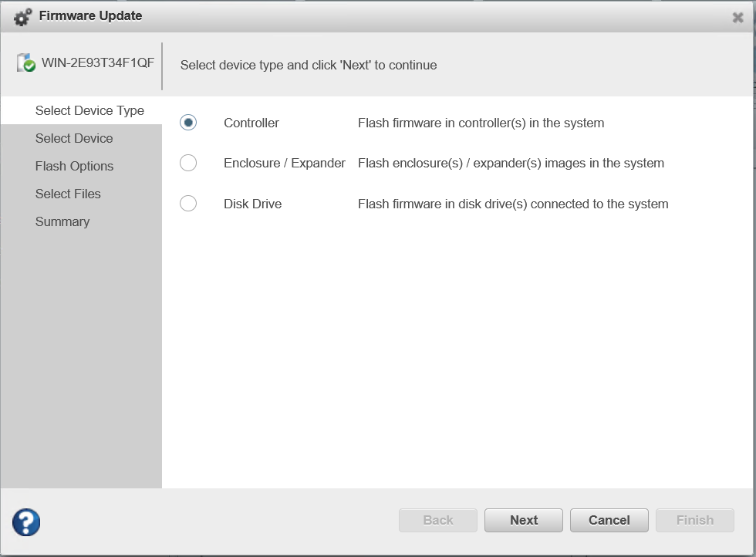This screenshot has width=756, height=557.
Task: Click the Finish button
Action: click(694, 520)
